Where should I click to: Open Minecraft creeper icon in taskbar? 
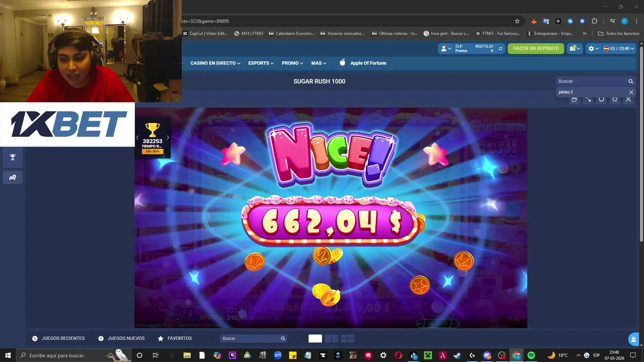[428, 355]
